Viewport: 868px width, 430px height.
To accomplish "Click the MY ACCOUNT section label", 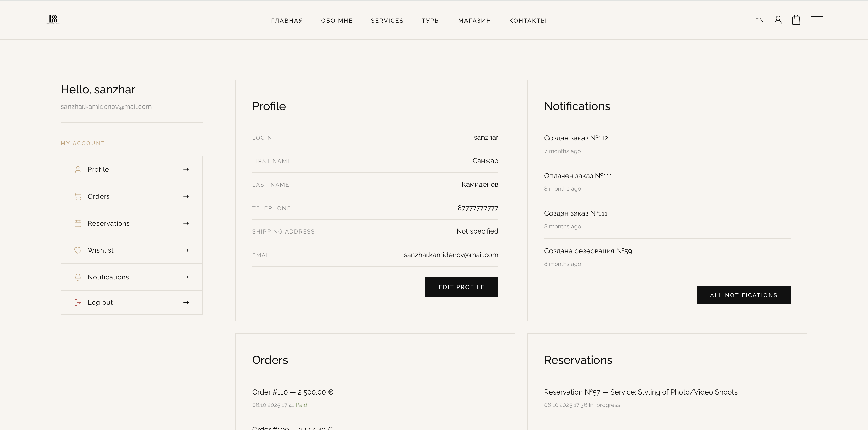I will [82, 143].
